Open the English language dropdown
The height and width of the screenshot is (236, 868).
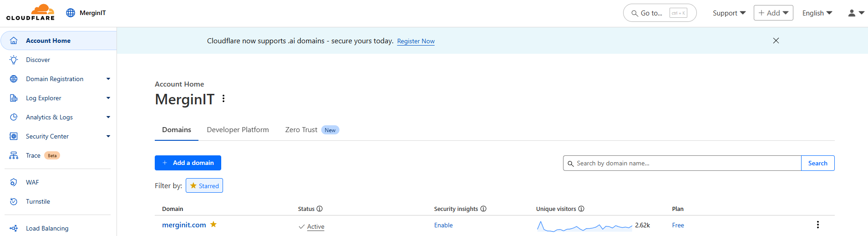817,13
